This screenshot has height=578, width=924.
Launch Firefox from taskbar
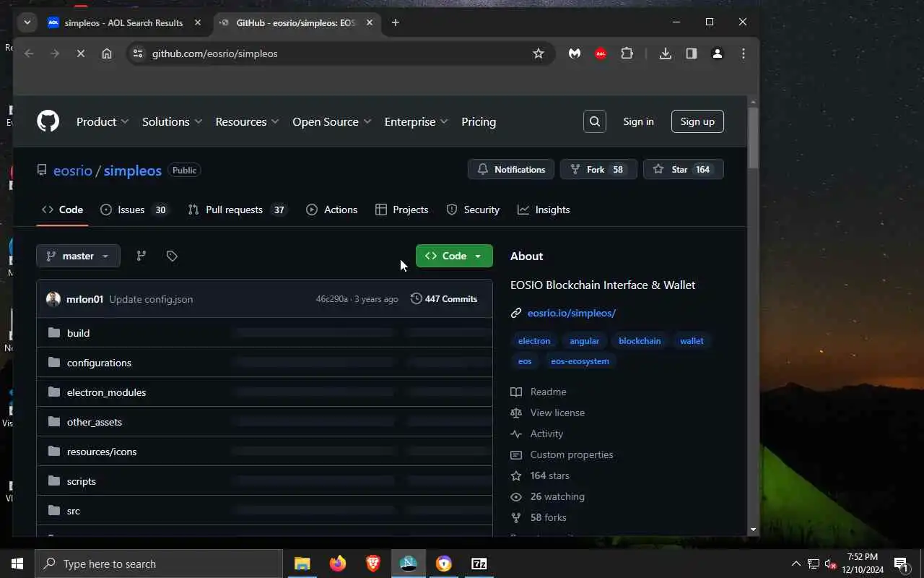pos(338,564)
